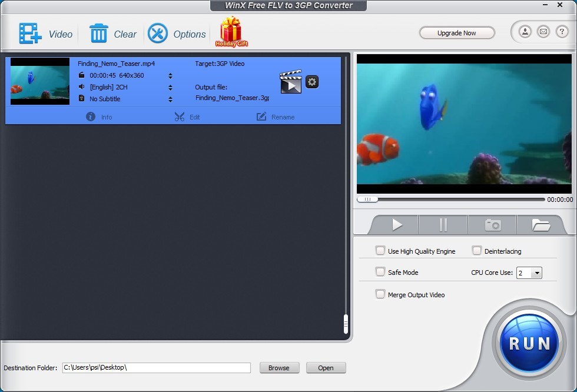Turn on Deinterlacing
The image size is (577, 392).
477,250
